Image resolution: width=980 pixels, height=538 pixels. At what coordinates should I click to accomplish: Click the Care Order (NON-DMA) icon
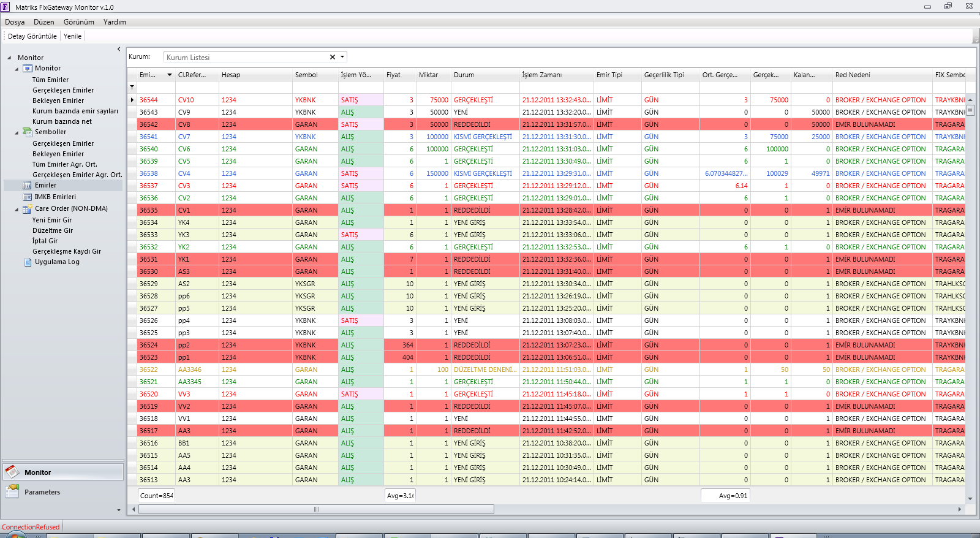pos(28,209)
